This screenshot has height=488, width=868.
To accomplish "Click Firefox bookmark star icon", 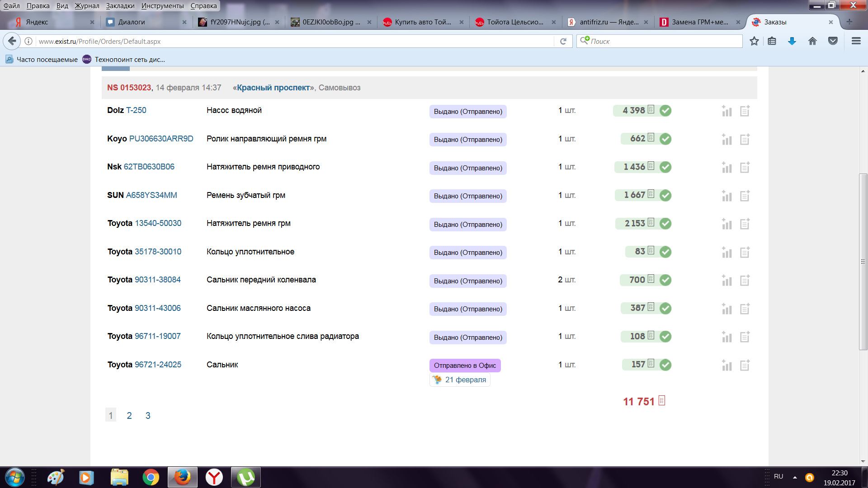I will pos(754,41).
